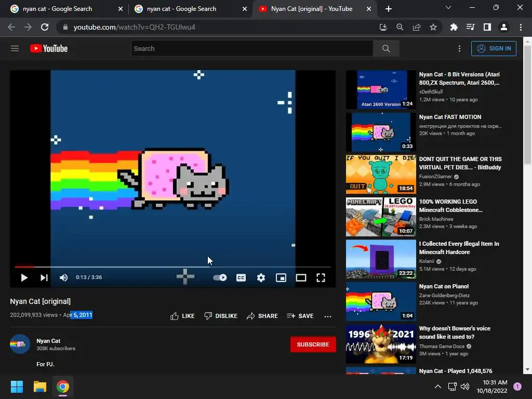This screenshot has width=532, height=399.
Task: Open the zoom magnifier in address bar
Action: [x=400, y=27]
